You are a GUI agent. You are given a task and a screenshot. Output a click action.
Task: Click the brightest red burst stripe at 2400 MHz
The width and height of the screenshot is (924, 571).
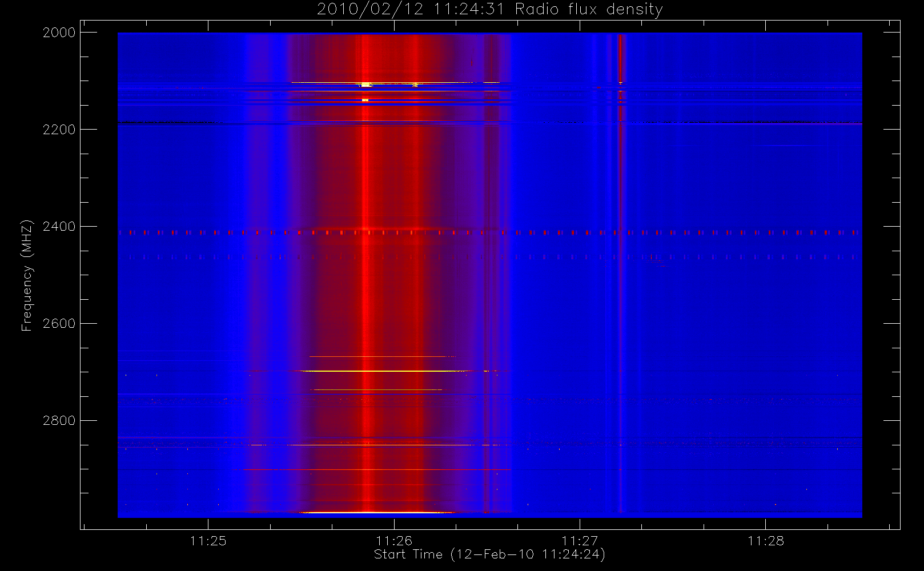(365, 228)
